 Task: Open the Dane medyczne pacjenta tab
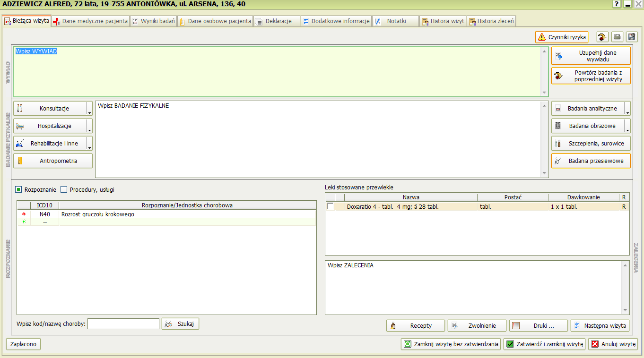click(90, 21)
